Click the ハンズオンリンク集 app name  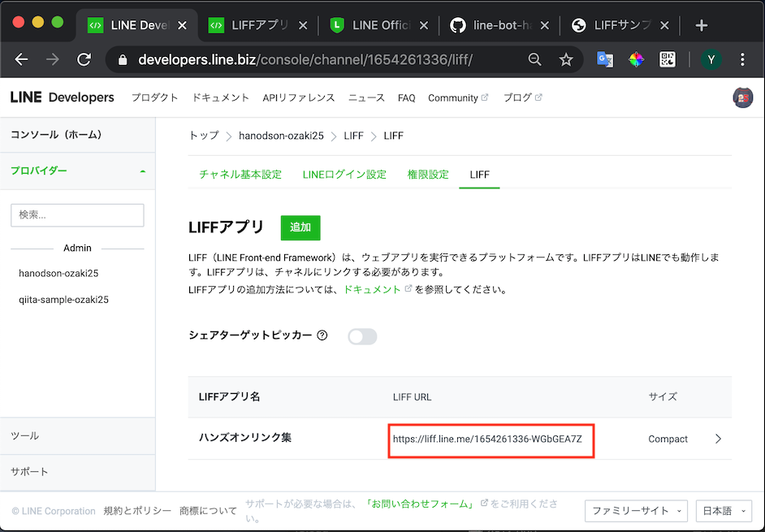point(245,437)
